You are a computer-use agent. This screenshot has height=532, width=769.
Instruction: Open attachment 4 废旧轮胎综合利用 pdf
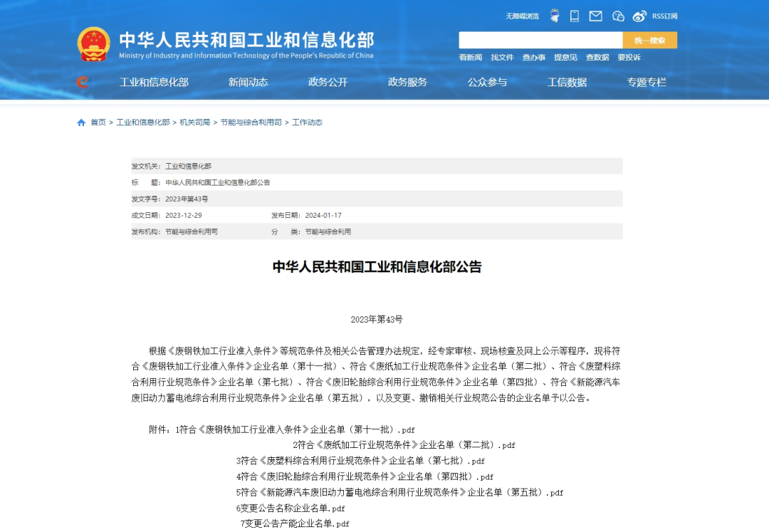pos(365,476)
